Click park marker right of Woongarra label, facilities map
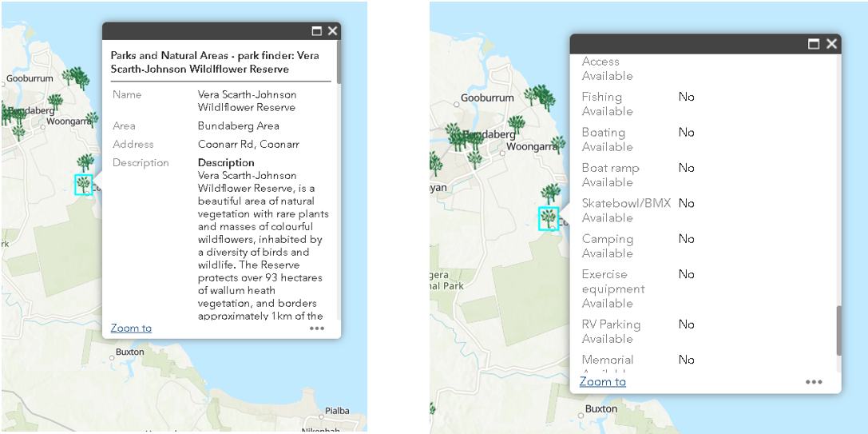 558,145
